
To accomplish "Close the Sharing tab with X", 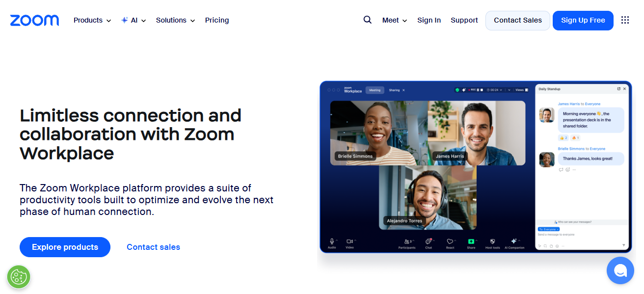I will point(403,90).
